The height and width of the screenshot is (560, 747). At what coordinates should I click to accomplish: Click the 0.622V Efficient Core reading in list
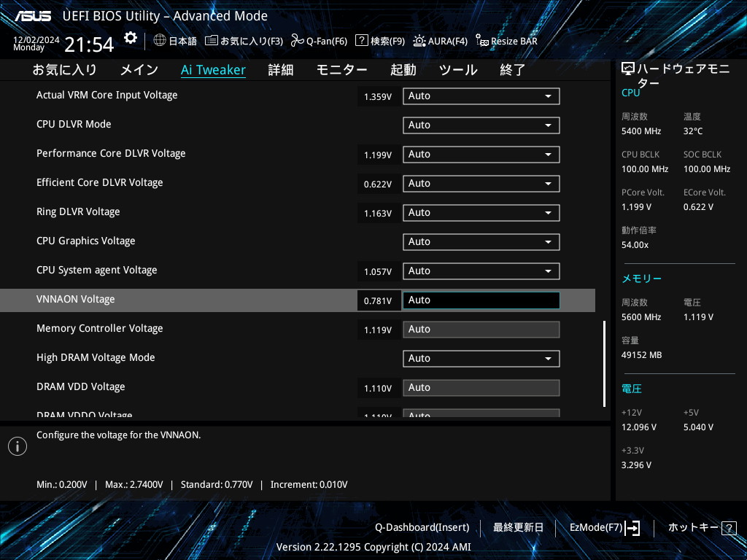point(378,184)
